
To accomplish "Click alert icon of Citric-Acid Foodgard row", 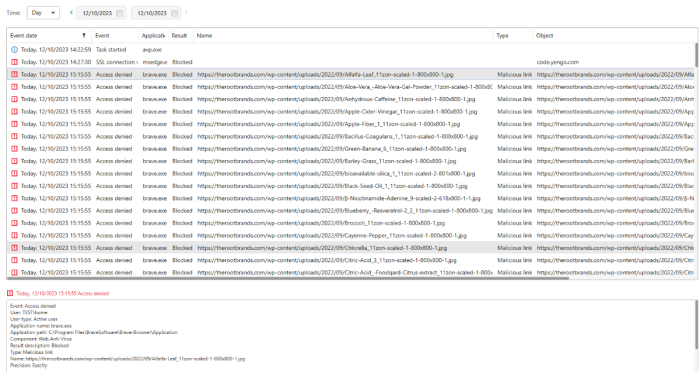I will [14, 272].
